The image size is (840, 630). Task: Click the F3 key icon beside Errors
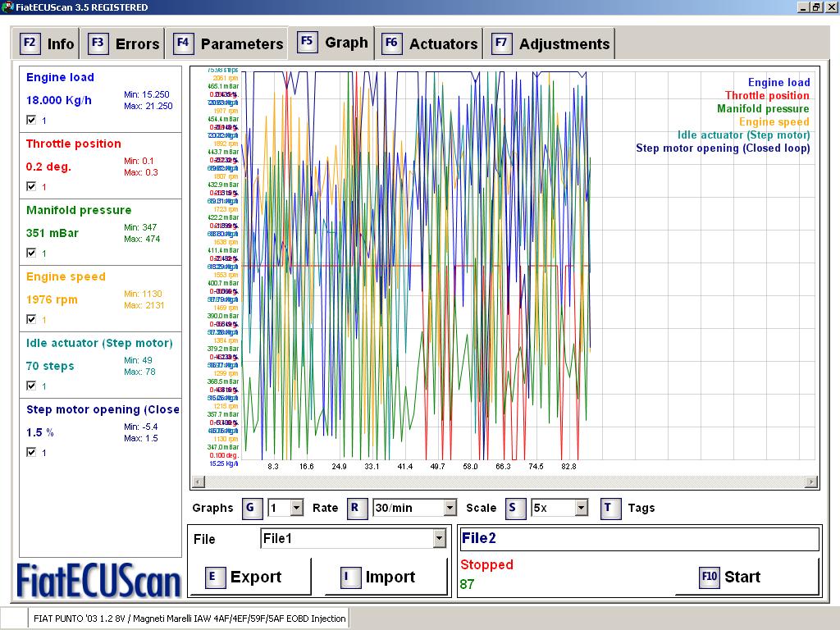[98, 43]
